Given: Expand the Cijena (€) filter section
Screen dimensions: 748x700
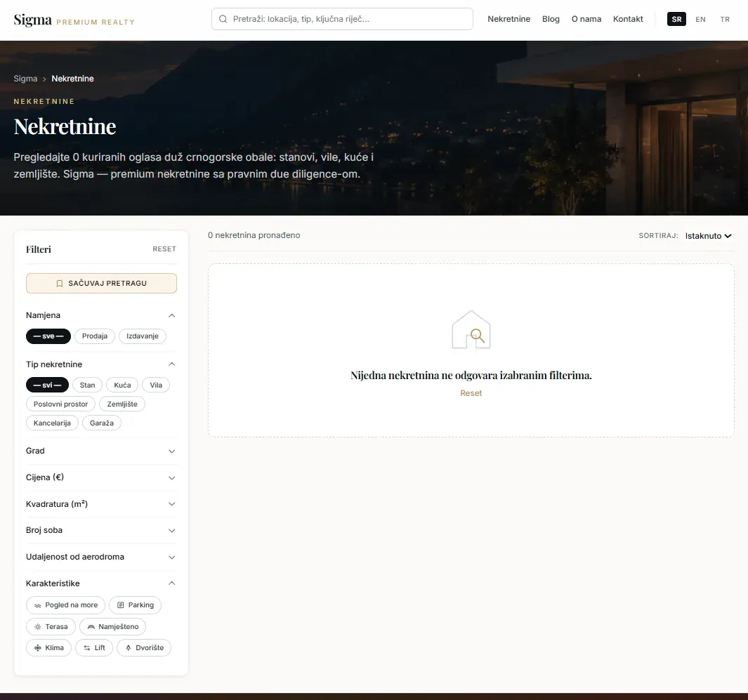Looking at the screenshot, I should (x=101, y=477).
